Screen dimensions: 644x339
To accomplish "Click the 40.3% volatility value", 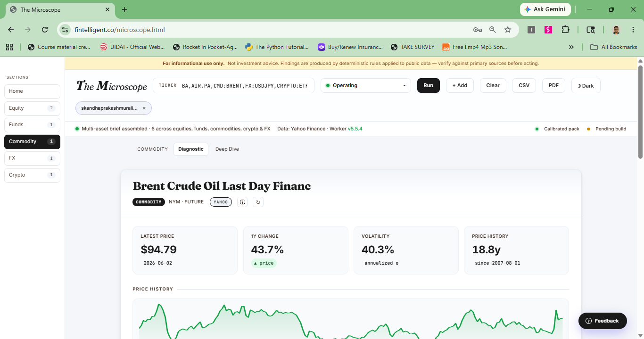I will (378, 250).
